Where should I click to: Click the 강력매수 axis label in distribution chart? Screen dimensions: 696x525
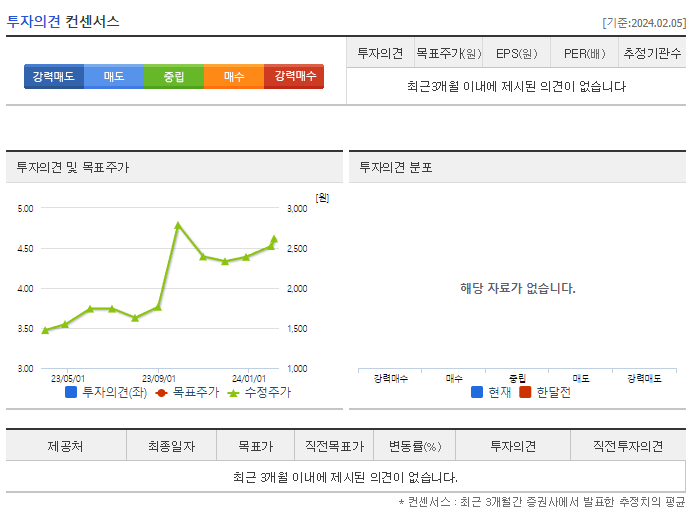(391, 378)
